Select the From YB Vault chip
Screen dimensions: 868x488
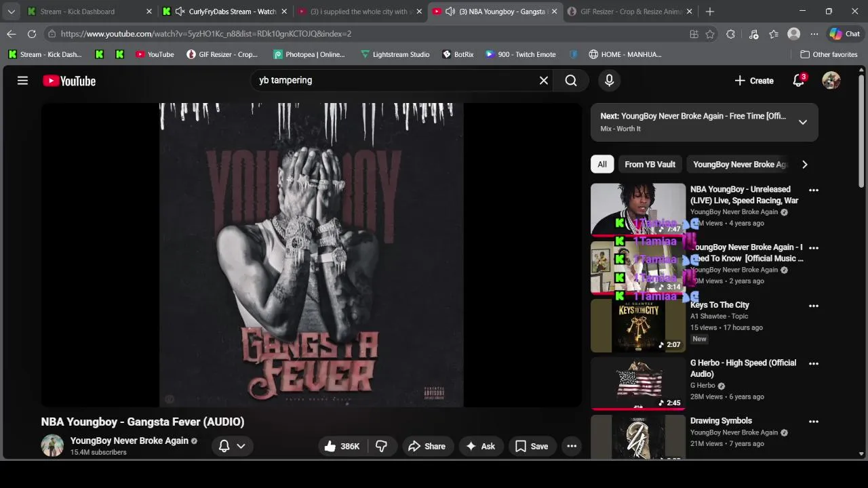coord(650,165)
